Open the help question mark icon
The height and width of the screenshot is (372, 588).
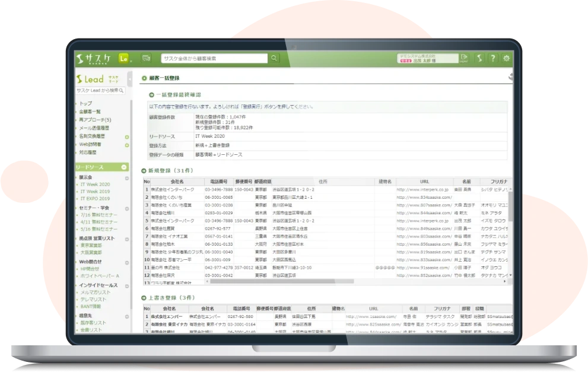pyautogui.click(x=492, y=58)
